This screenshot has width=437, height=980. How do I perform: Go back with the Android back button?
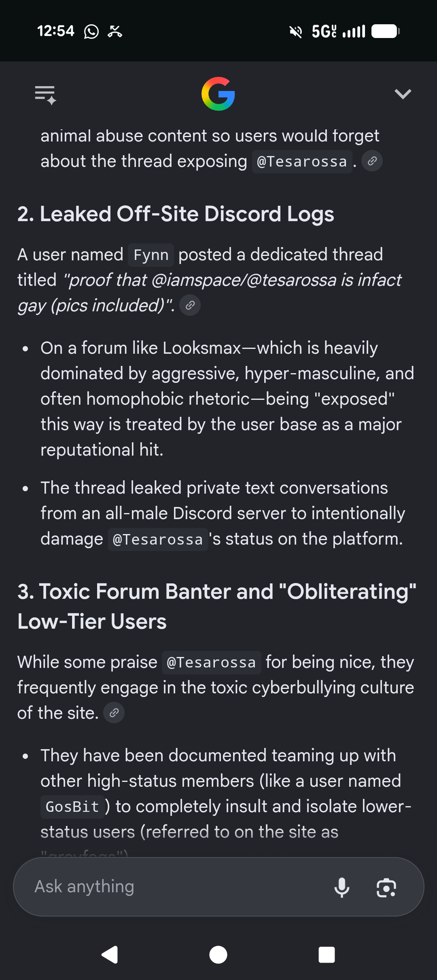click(x=110, y=955)
